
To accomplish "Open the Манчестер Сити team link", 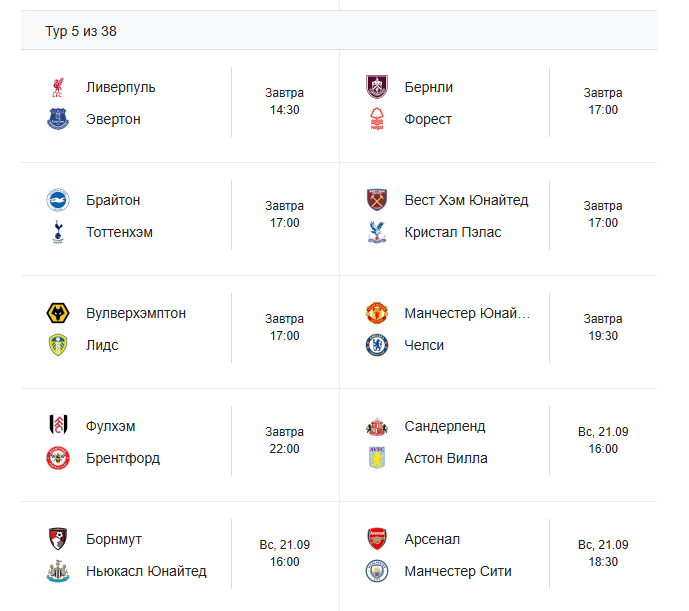I will point(458,571).
